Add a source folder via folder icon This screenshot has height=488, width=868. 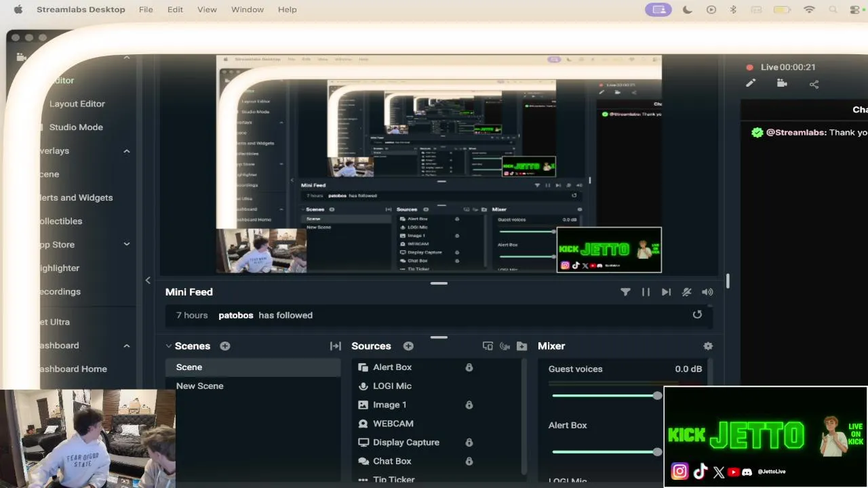(521, 346)
